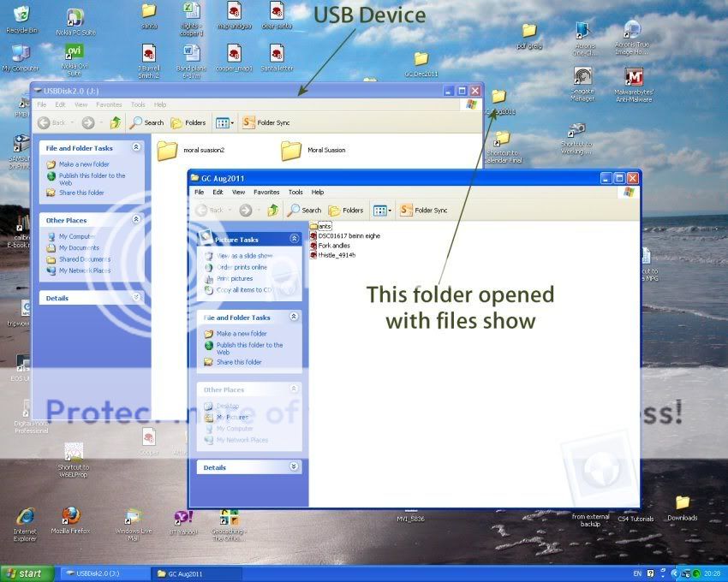The image size is (728, 582).
Task: Click 'View as a slide show' link
Action: tap(244, 256)
